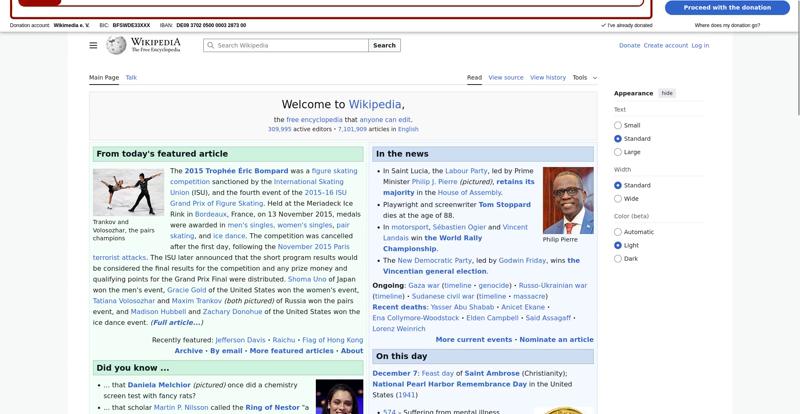Focus the Search Wikipedia input field
The image size is (800, 414).
click(290, 45)
